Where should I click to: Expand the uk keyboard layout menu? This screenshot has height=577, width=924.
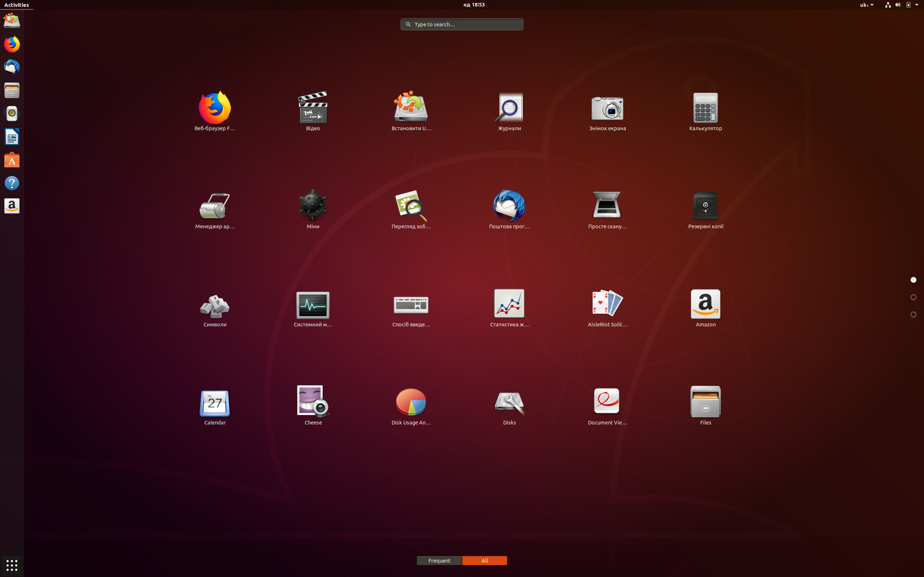[866, 5]
